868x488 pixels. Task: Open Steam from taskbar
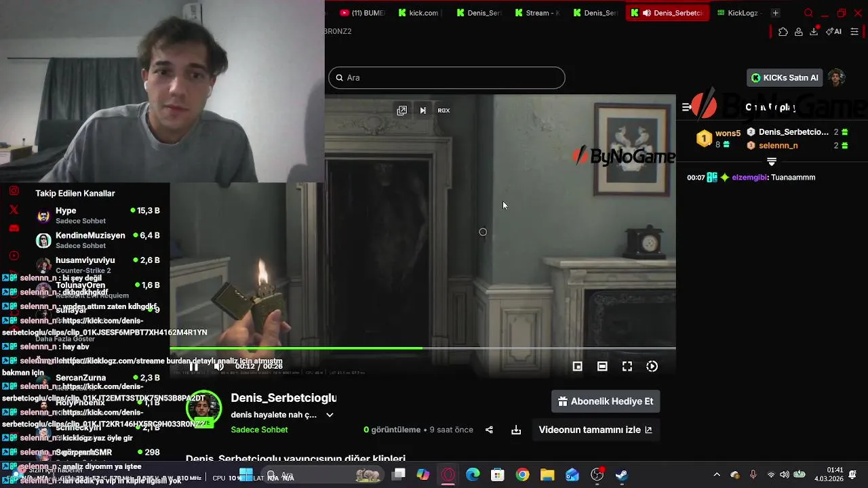click(x=622, y=475)
